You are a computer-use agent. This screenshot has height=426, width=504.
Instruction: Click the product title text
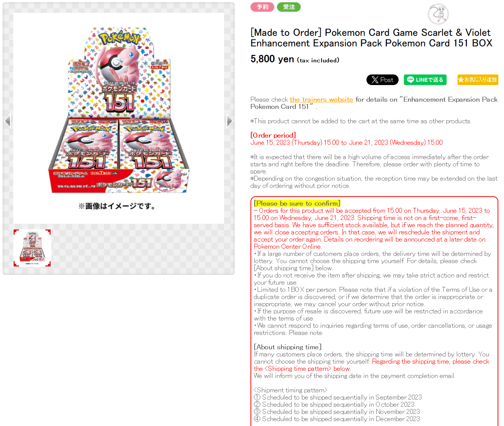point(371,38)
